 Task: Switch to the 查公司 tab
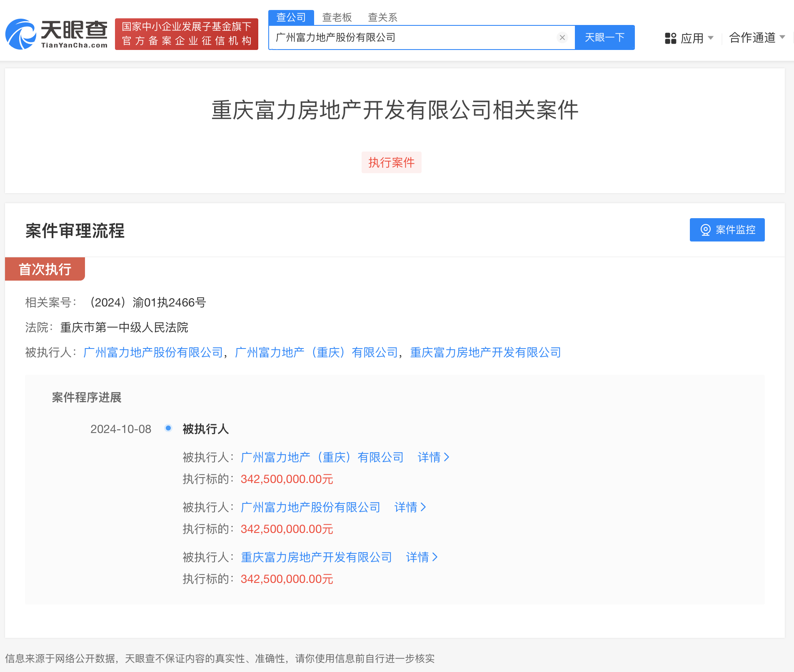[291, 17]
